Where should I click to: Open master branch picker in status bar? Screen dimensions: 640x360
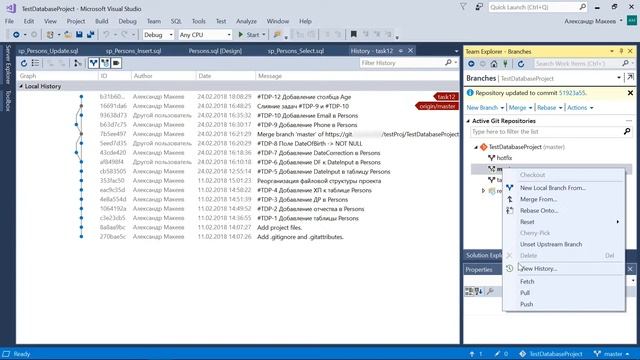(x=611, y=354)
